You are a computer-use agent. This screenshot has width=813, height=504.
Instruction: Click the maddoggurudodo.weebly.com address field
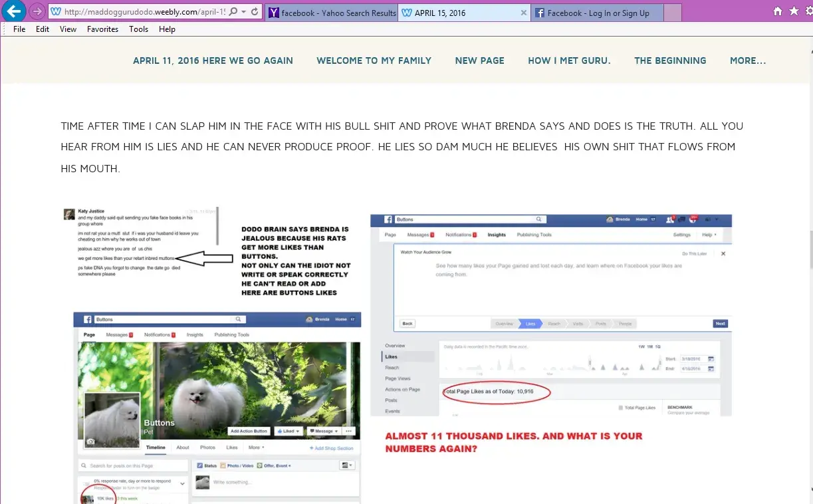(145, 12)
